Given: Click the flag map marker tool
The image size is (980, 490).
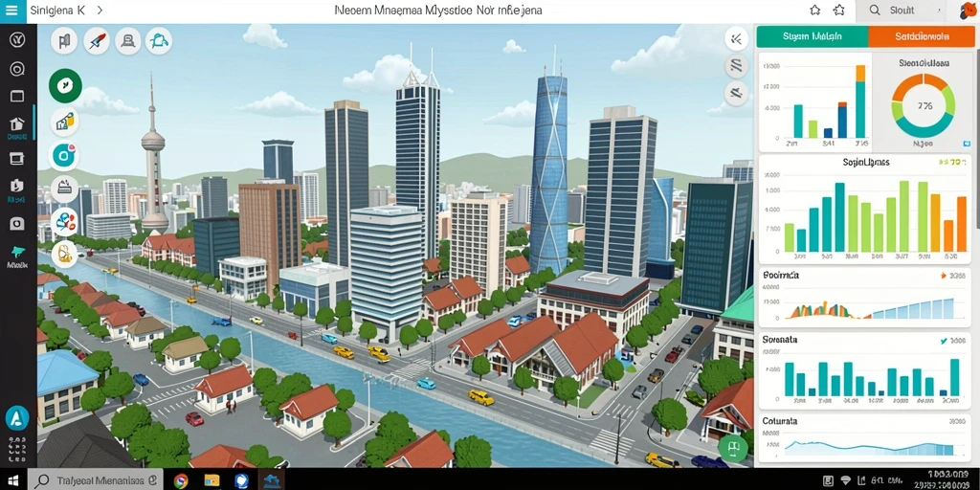Looking at the screenshot, I should (x=64, y=41).
